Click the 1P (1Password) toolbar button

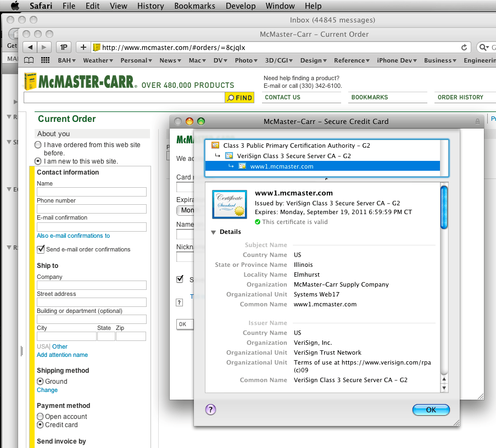coord(64,47)
